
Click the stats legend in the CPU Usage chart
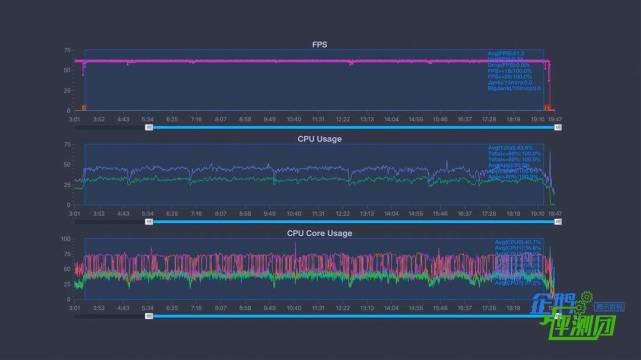(x=515, y=163)
